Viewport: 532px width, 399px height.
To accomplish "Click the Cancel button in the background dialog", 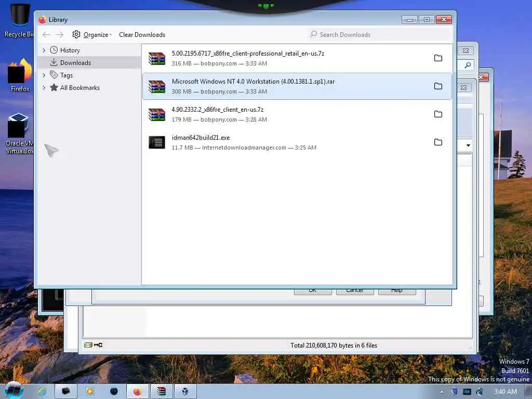I will click(x=354, y=291).
